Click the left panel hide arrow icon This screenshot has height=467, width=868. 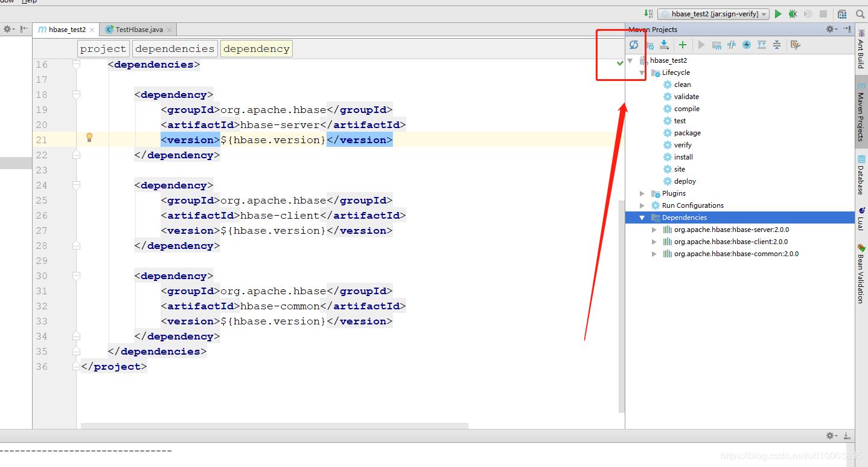24,29
